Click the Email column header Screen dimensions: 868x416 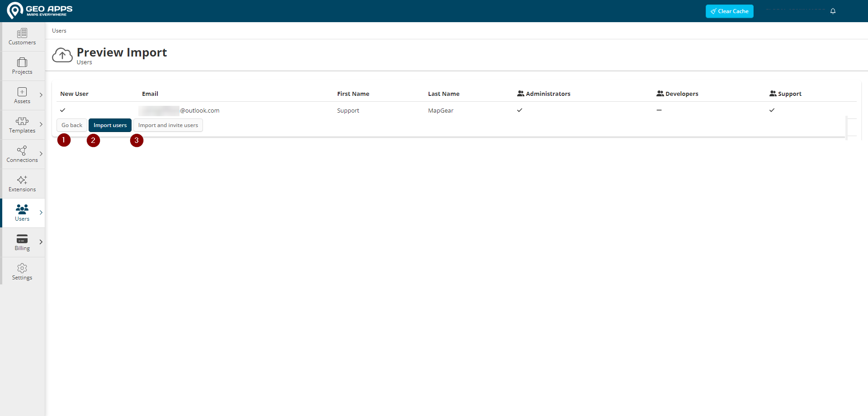pyautogui.click(x=150, y=94)
